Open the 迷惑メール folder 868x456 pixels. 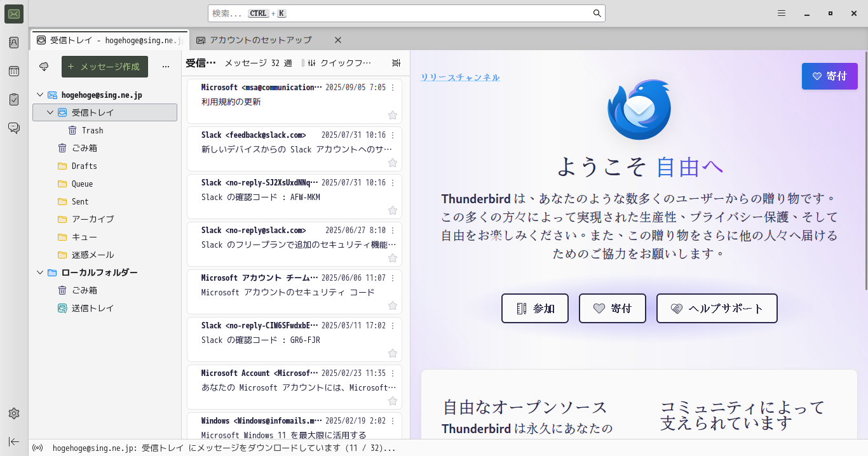(105, 255)
